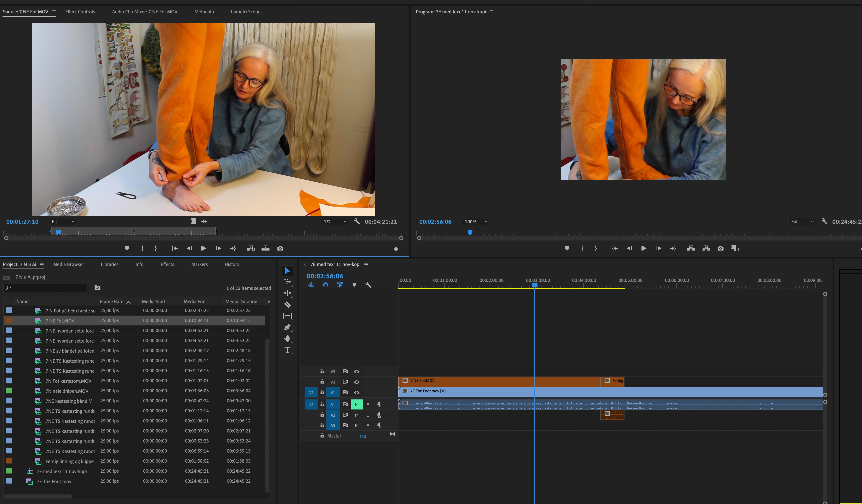This screenshot has height=504, width=862.
Task: Click Export Frame camera in Source monitor
Action: pos(280,248)
